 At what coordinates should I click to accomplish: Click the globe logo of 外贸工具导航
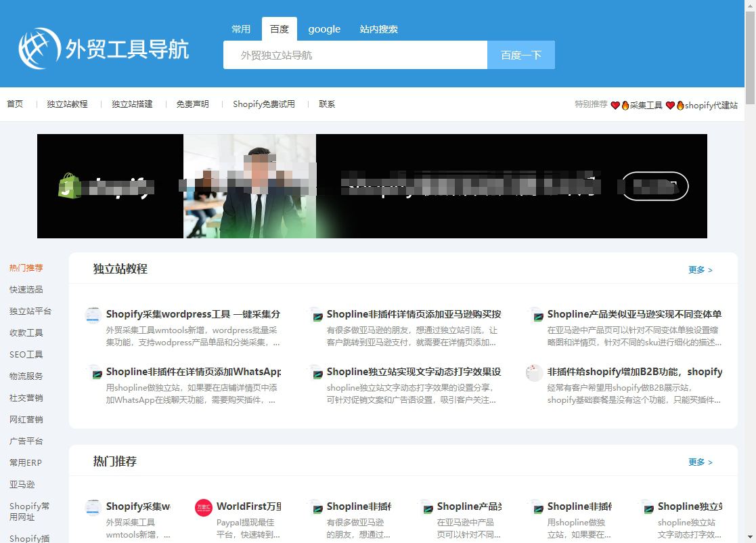(39, 49)
